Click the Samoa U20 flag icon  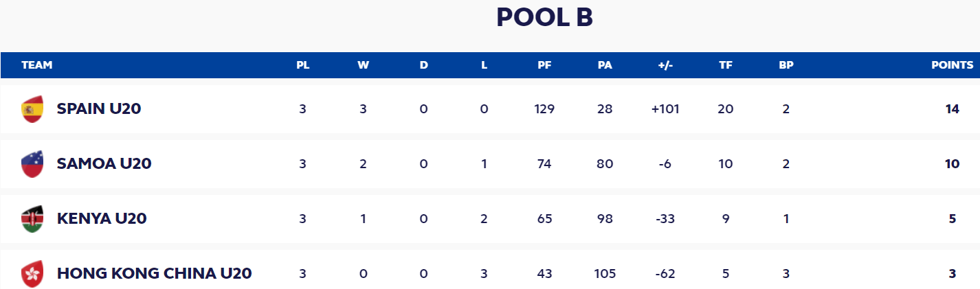tap(32, 164)
